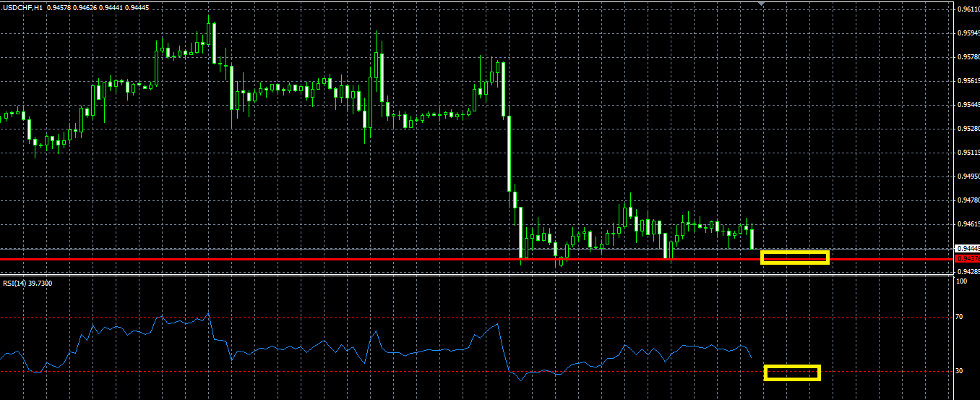
Task: Click the 0.94285 price scale label
Action: 968,272
